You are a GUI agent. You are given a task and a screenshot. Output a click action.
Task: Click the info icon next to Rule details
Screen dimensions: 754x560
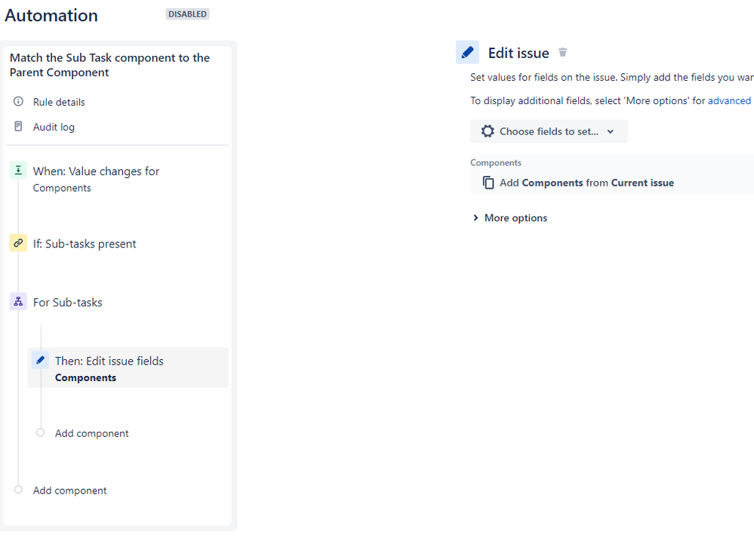(17, 101)
